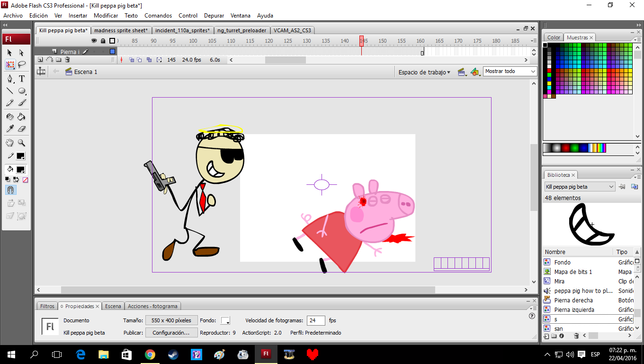The image size is (644, 364).
Task: Open the Fondo background color swatch
Action: (x=226, y=321)
